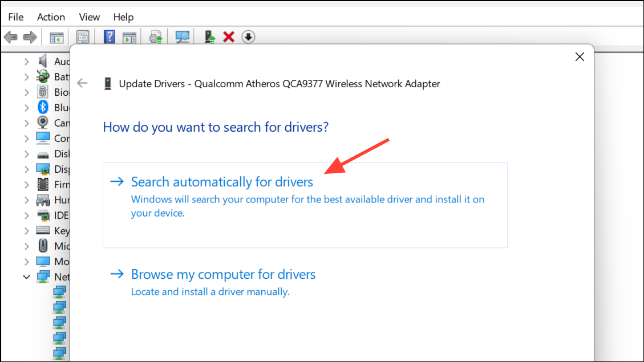Select the Network adapters category icon
Screen dimensions: 644x362
pos(43,276)
